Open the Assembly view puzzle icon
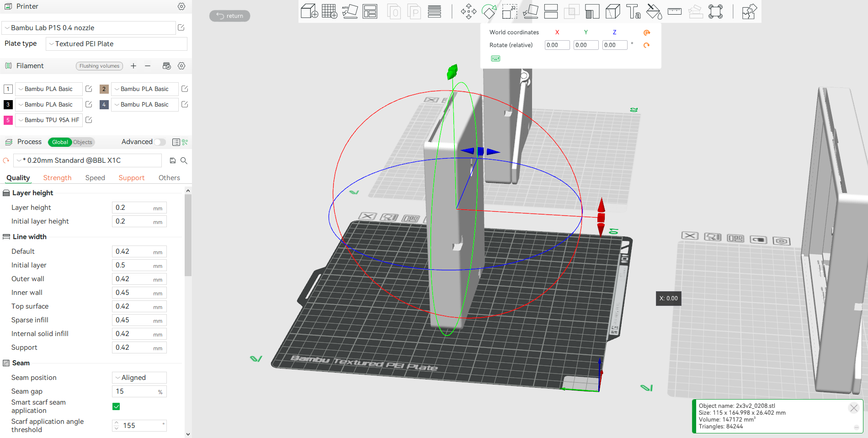 click(x=749, y=11)
